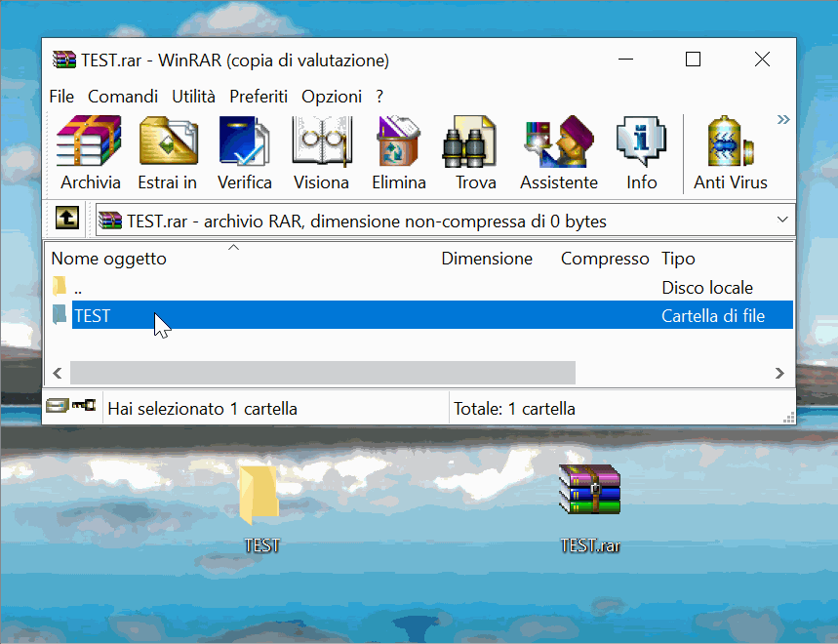Open the Opzioni menu
This screenshot has width=838, height=644.
pyautogui.click(x=332, y=97)
